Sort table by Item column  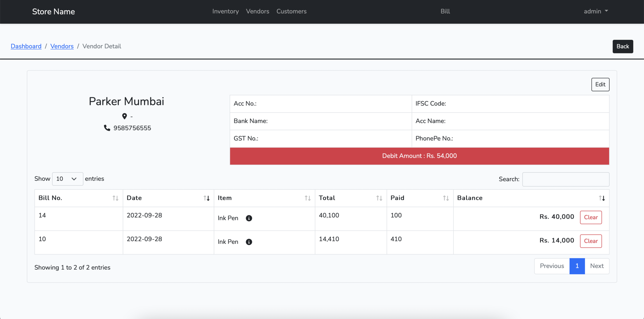pyautogui.click(x=264, y=198)
